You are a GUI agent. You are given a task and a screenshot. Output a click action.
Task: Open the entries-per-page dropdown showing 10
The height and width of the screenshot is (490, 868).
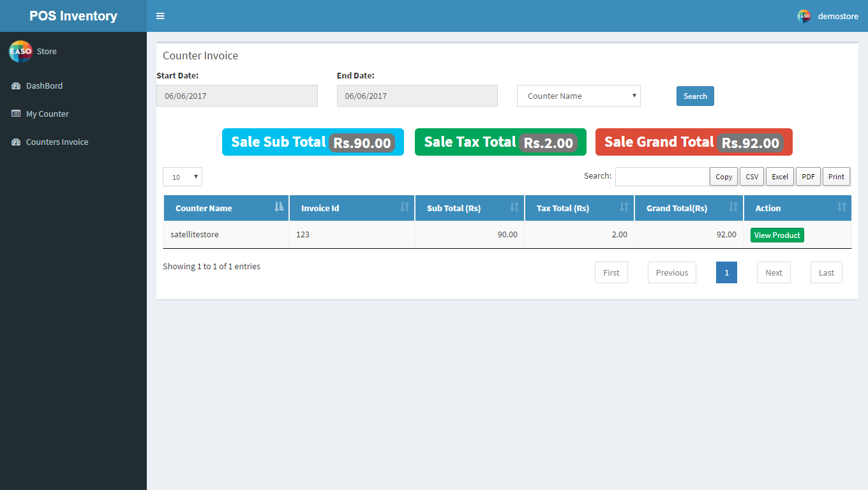[183, 177]
